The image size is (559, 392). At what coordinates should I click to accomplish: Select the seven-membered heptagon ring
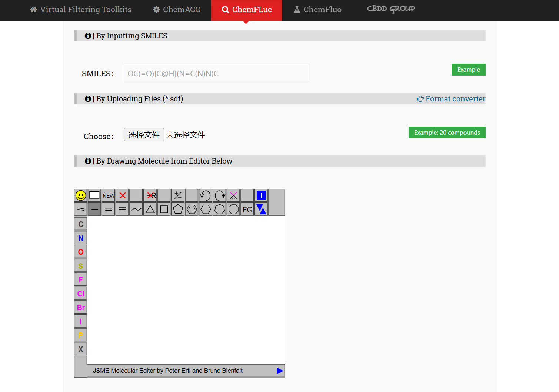click(220, 210)
